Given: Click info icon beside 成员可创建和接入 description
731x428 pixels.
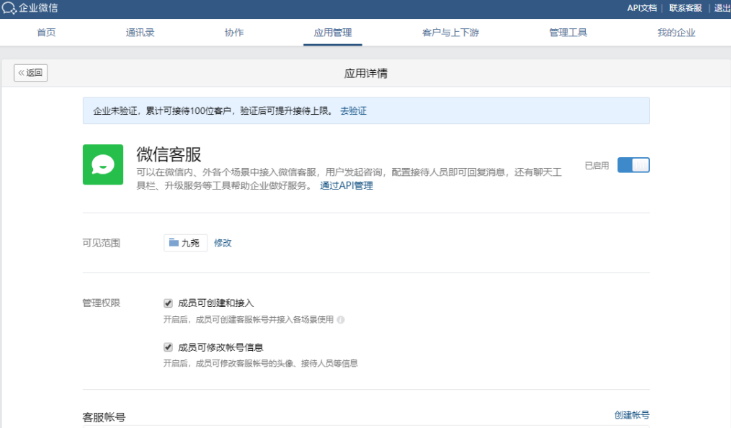Looking at the screenshot, I should tap(341, 320).
